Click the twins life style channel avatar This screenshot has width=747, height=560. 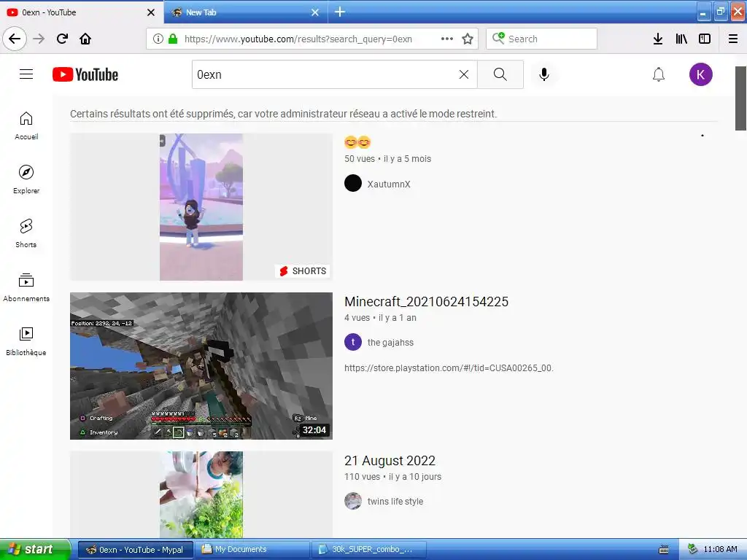pos(353,501)
